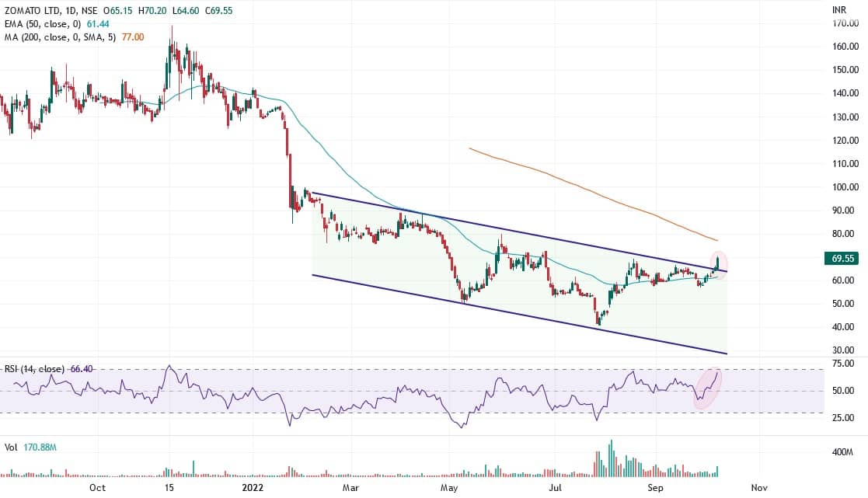This screenshot has height=498, width=868.
Task: Click the 170.00 price axis label
Action: [844, 23]
